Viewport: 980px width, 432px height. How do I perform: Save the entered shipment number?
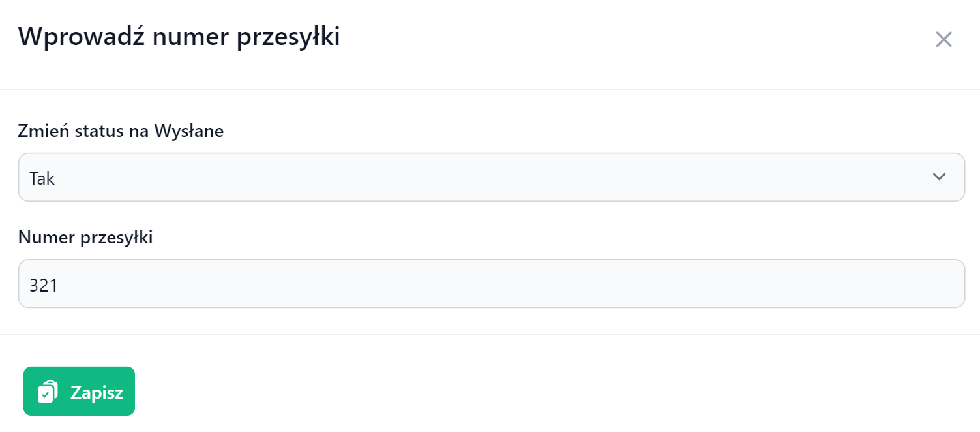[79, 392]
